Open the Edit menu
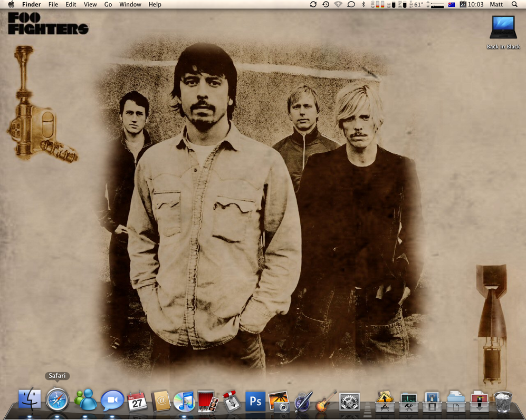Viewport: 526px width, 420px height. (71, 4)
